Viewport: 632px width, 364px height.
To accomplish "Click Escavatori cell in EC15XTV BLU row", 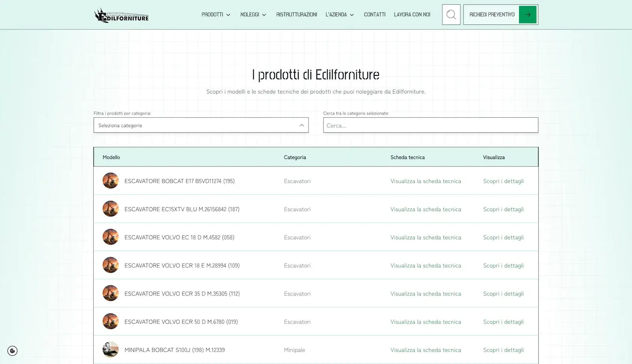I will 297,209.
